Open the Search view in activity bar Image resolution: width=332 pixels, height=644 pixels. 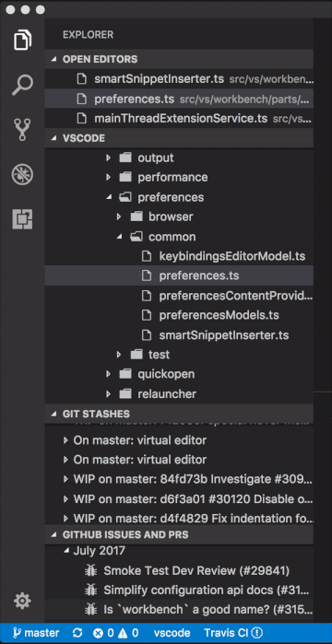pyautogui.click(x=22, y=86)
